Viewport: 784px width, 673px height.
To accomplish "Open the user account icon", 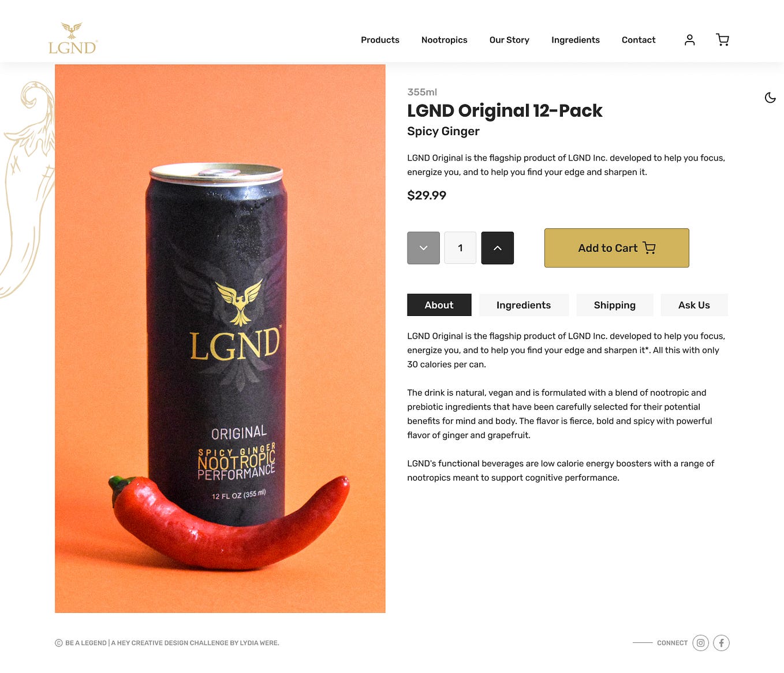I will tap(689, 40).
